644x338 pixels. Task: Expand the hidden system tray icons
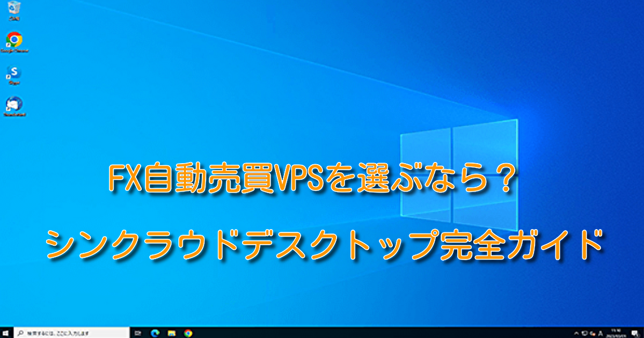(x=577, y=333)
